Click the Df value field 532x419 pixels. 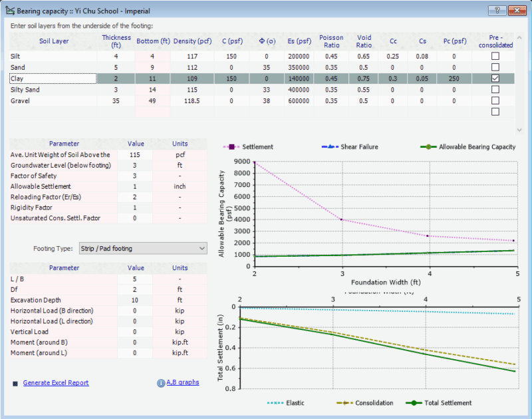135,289
